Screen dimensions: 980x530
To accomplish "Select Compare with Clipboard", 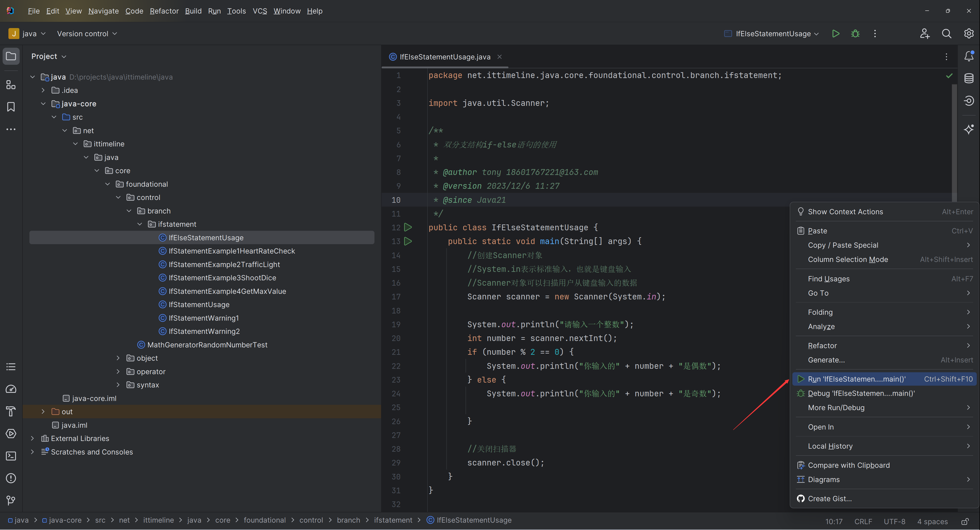I will 885,465.
